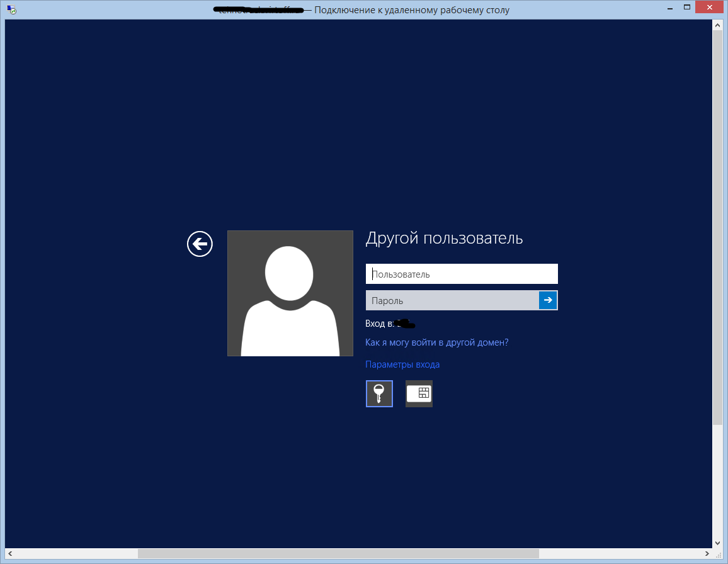Open 'Как я могу войти в другой домен?' link
The width and height of the screenshot is (728, 564).
[x=436, y=342]
